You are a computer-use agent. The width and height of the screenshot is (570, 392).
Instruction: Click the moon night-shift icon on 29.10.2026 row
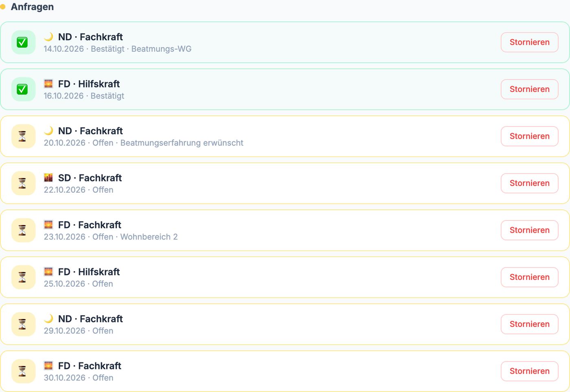(x=48, y=319)
